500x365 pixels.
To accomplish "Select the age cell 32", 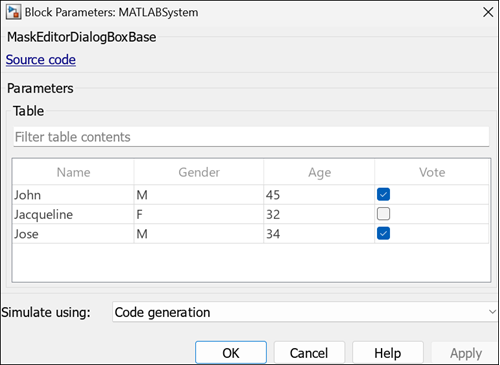I will tap(319, 214).
